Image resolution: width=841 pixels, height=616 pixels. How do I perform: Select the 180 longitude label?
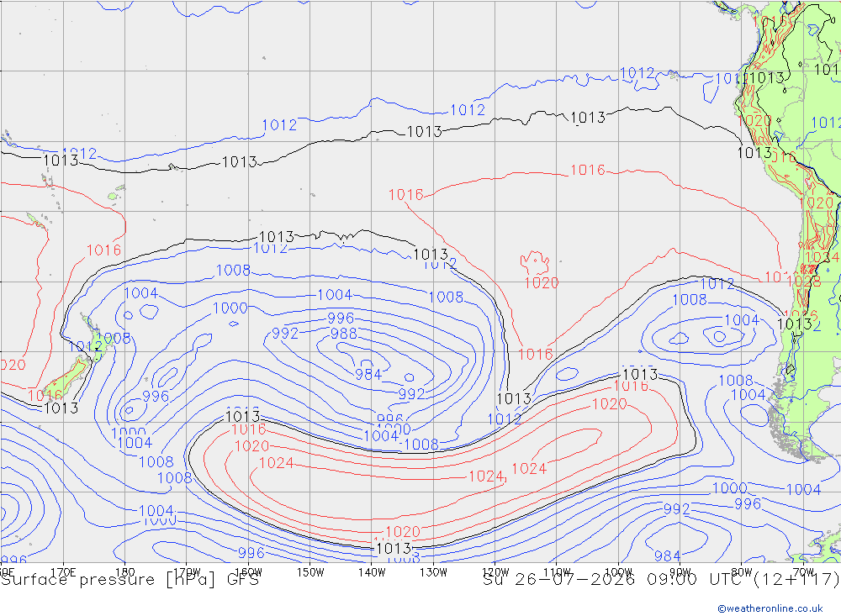point(125,572)
